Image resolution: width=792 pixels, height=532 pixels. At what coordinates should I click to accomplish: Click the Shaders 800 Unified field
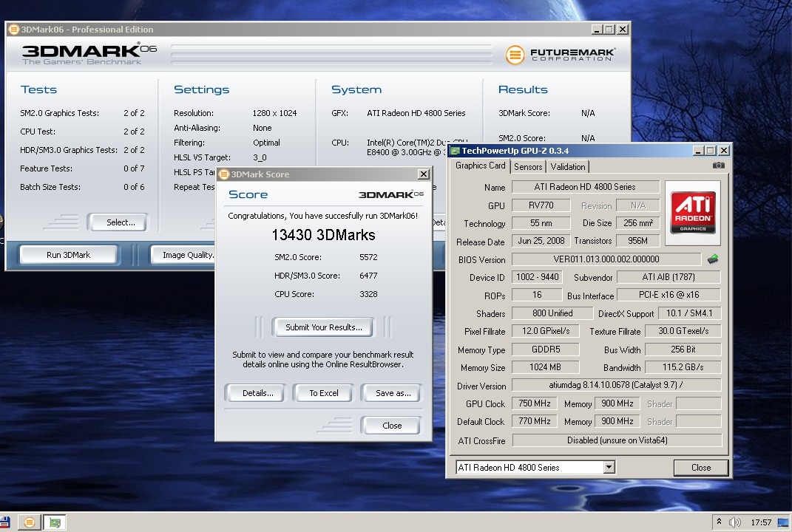point(552,313)
